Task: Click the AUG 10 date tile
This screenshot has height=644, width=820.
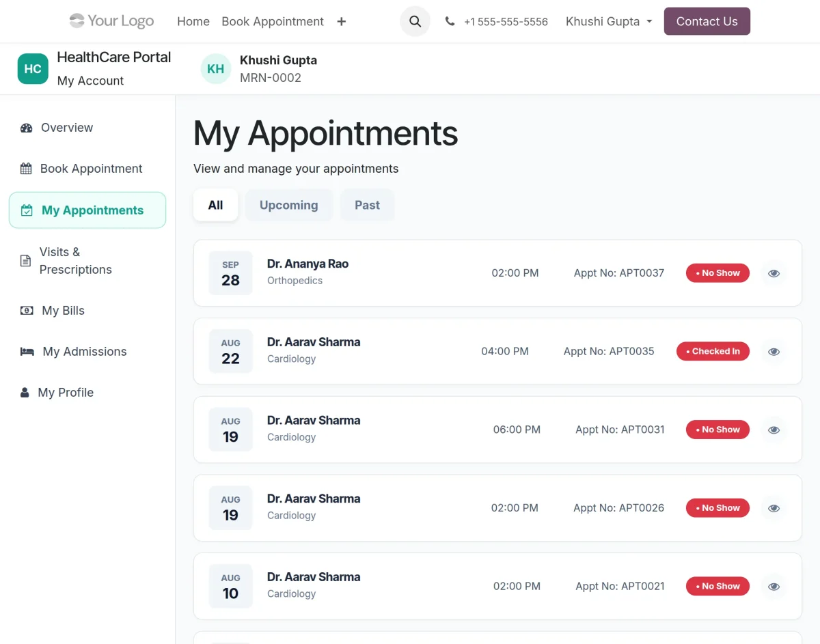Action: (x=230, y=587)
